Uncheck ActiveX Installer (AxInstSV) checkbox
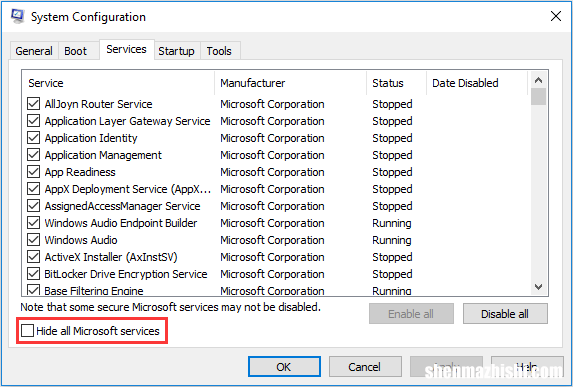The image size is (573, 387). point(34,257)
